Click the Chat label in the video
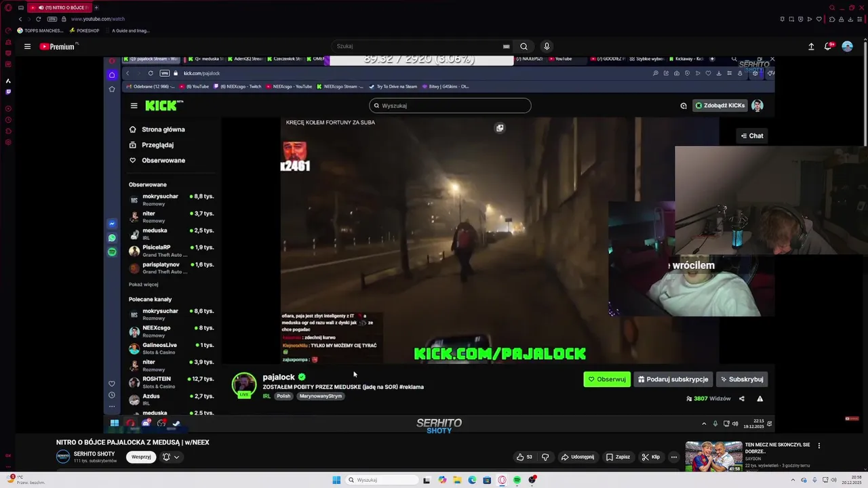Image resolution: width=868 pixels, height=488 pixels. [752, 136]
